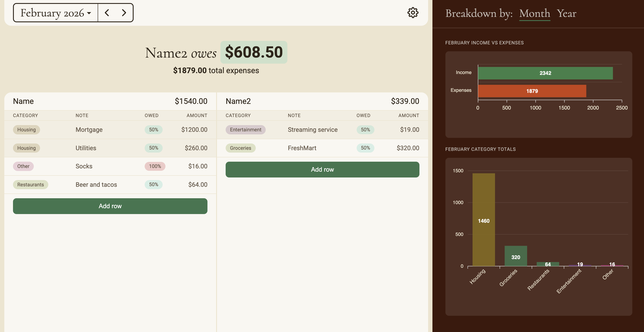
Task: Click the green Income bar
Action: [x=545, y=73]
